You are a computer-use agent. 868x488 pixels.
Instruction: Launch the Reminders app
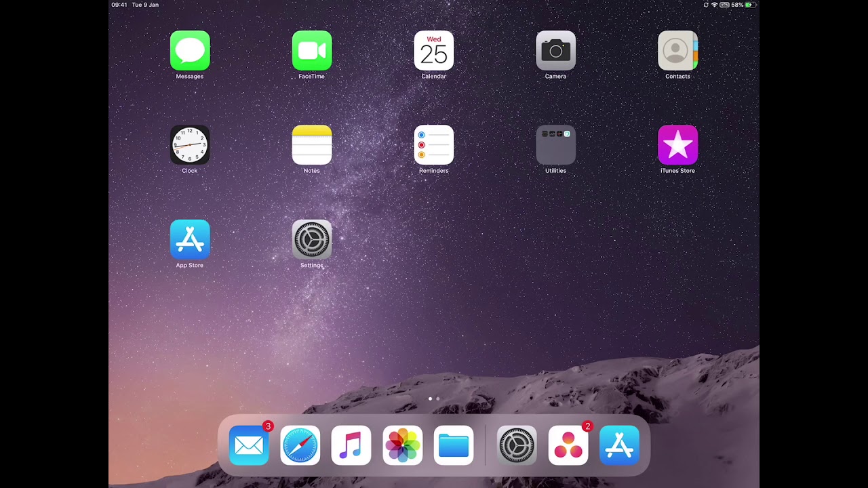coord(434,145)
